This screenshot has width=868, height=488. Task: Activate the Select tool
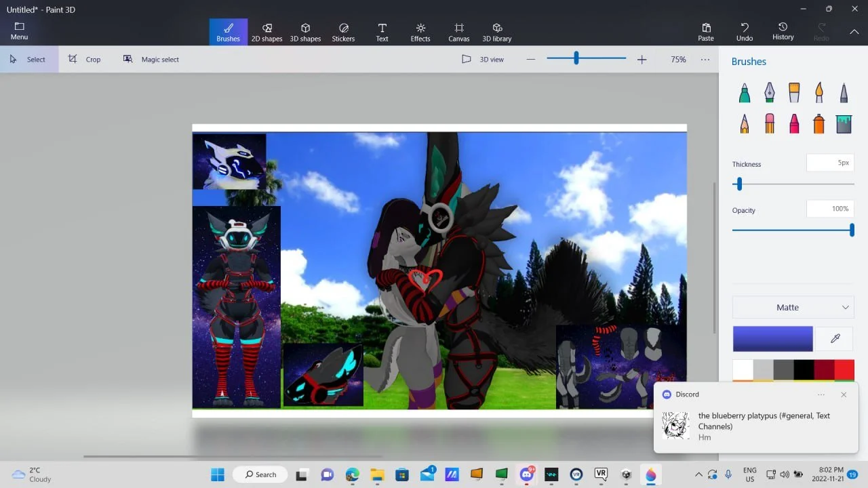coord(28,59)
